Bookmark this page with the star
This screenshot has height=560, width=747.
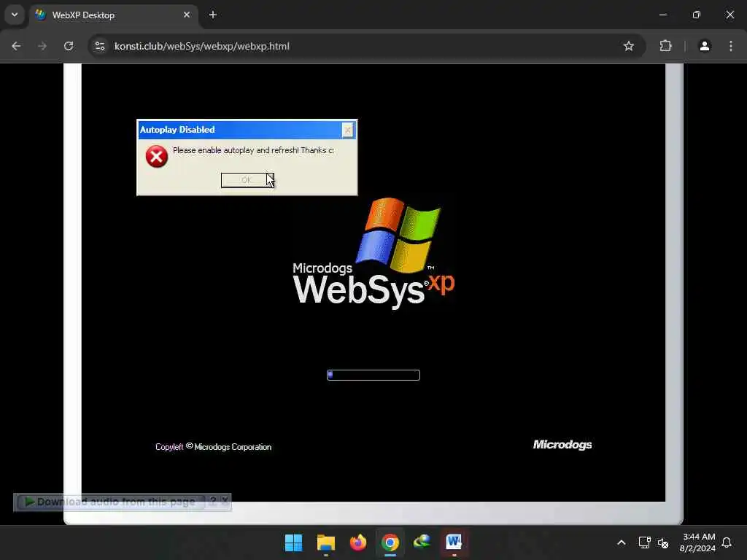click(629, 46)
